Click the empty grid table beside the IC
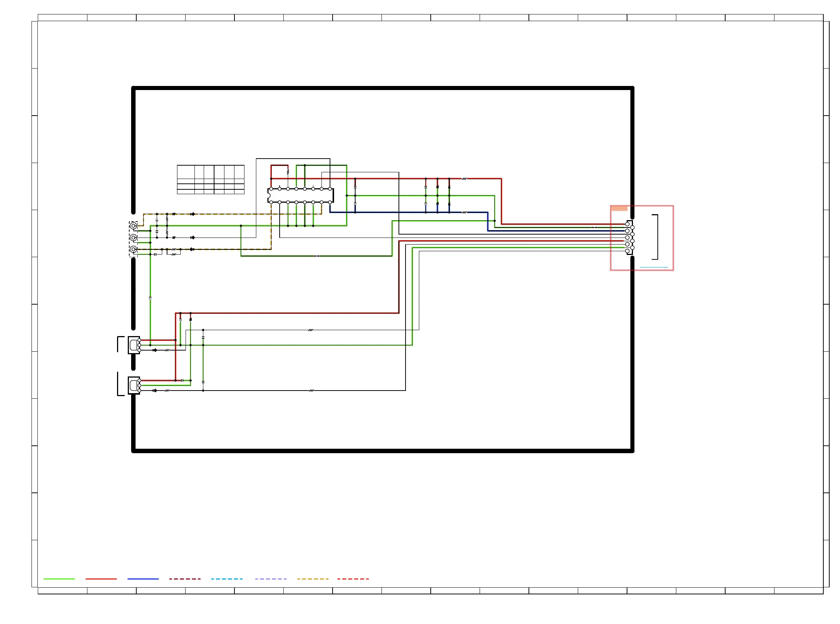Image resolution: width=840 pixels, height=624 pixels. [211, 179]
